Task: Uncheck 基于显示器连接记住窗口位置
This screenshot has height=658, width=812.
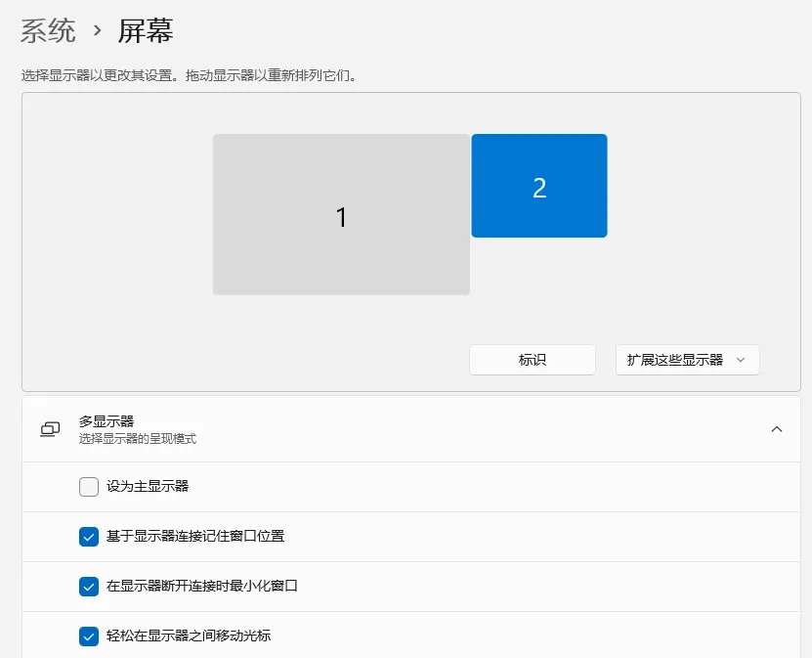Action: click(89, 536)
